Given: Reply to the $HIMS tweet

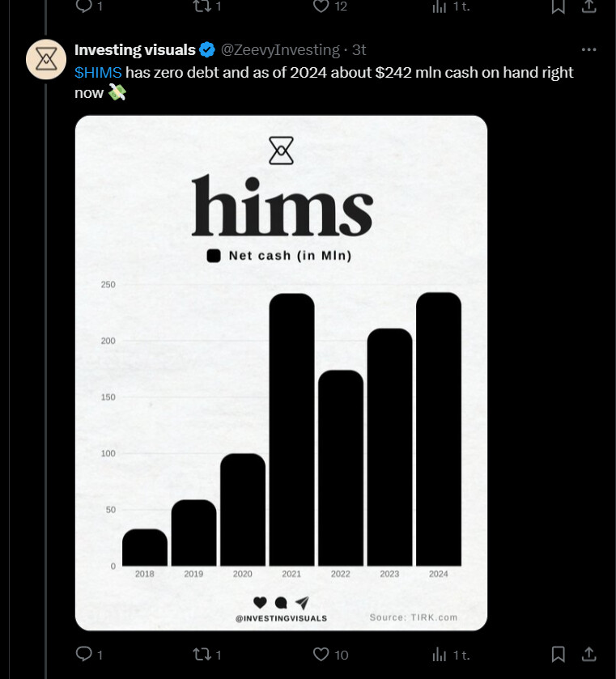Looking at the screenshot, I should coord(83,654).
